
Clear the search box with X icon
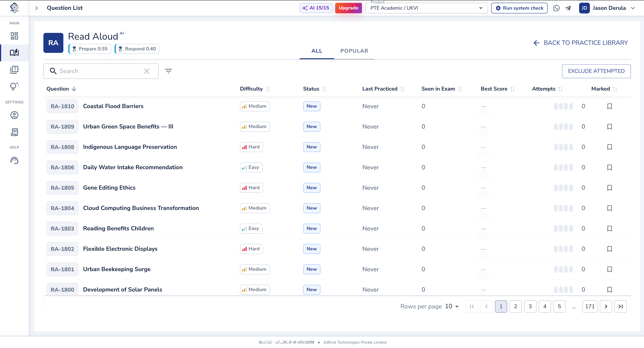(x=147, y=71)
